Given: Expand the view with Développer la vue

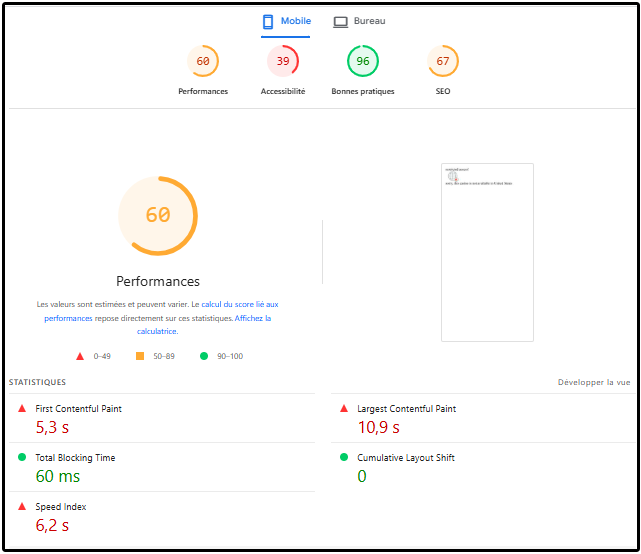Looking at the screenshot, I should coord(594,382).
